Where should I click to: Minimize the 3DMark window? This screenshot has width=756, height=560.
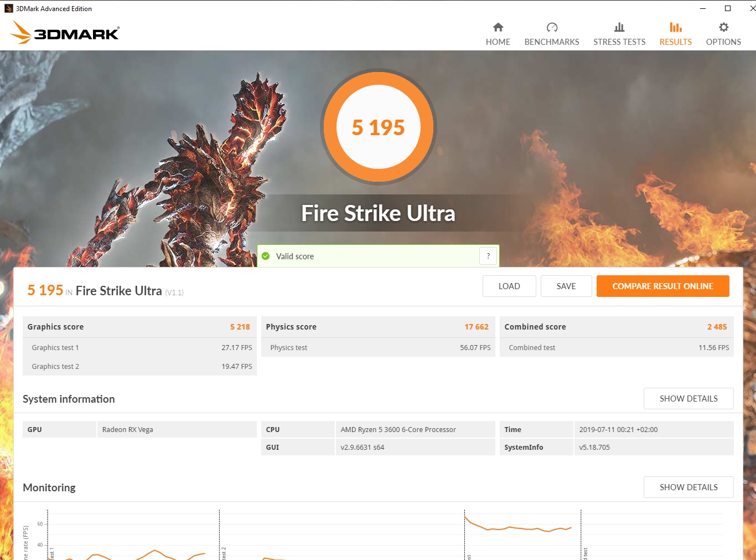[703, 8]
